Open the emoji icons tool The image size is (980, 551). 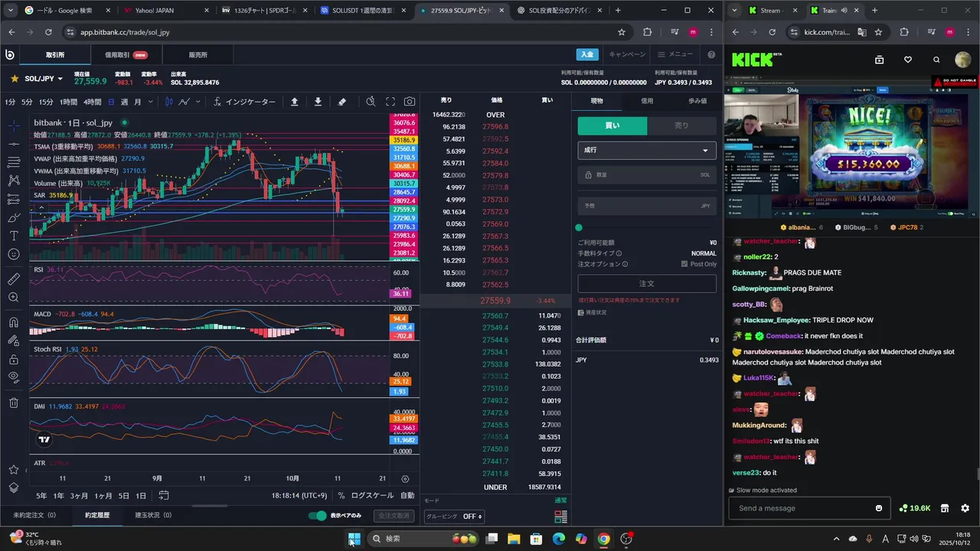tap(14, 254)
